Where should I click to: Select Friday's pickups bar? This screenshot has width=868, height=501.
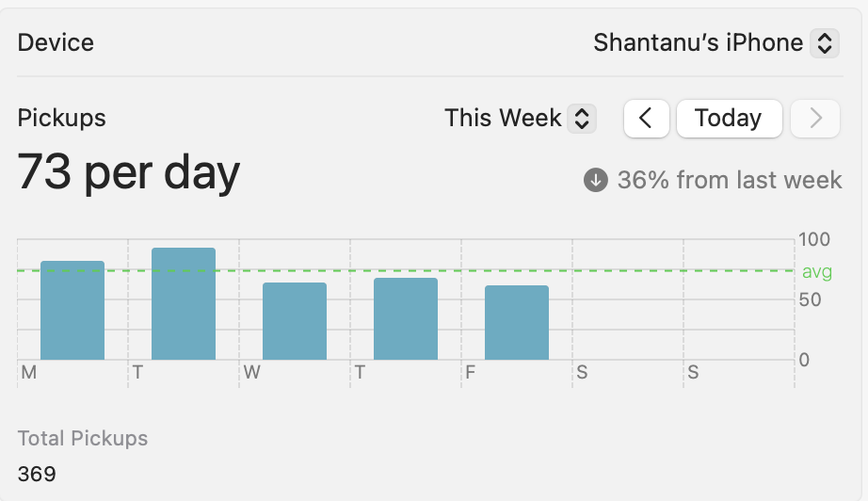[x=517, y=323]
